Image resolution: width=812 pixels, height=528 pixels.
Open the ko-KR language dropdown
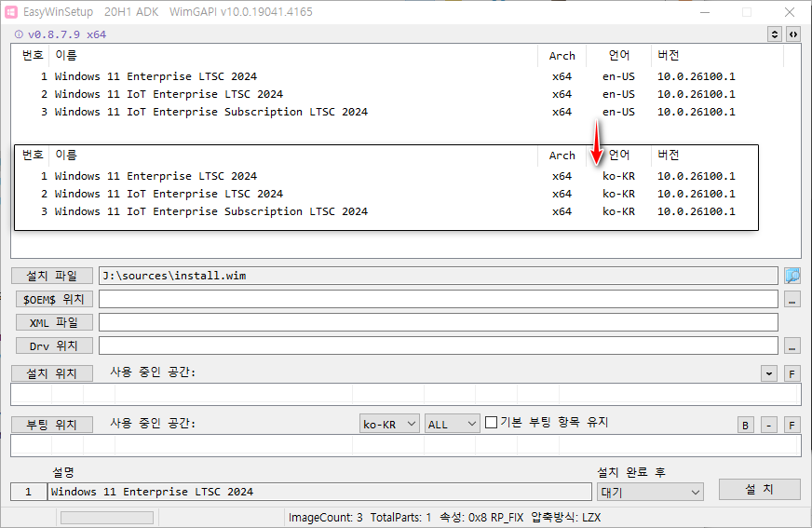click(389, 424)
